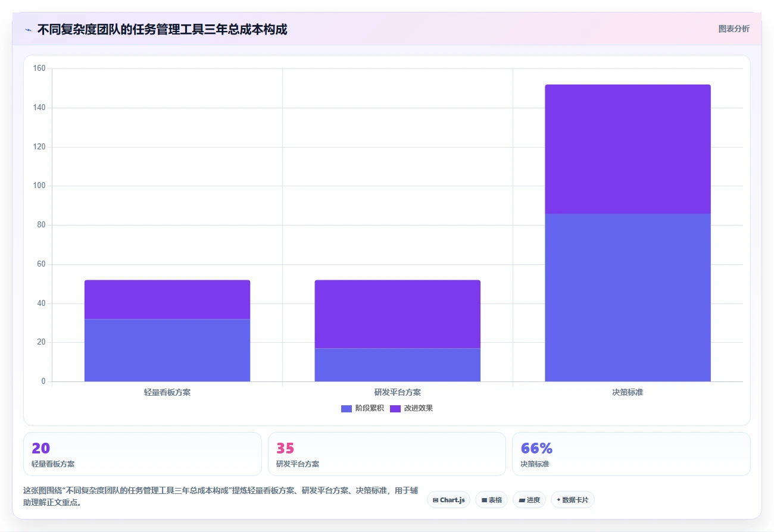Click the y-axis tick label 100
This screenshot has height=532, width=774.
click(x=39, y=186)
